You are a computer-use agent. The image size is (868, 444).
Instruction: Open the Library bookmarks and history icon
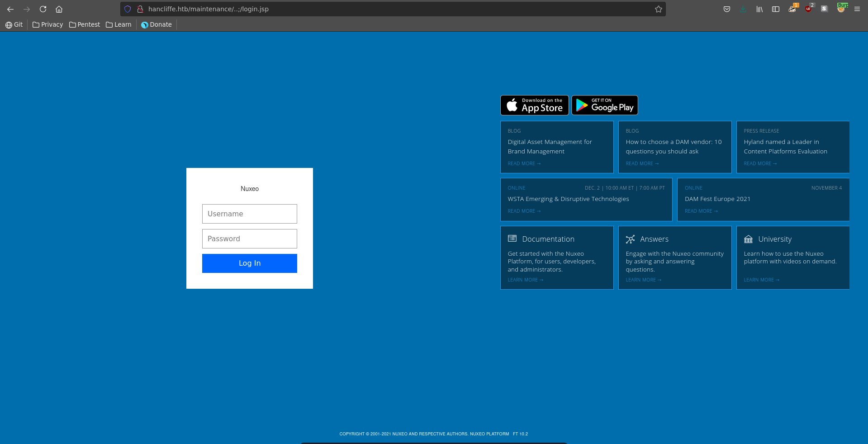(759, 9)
